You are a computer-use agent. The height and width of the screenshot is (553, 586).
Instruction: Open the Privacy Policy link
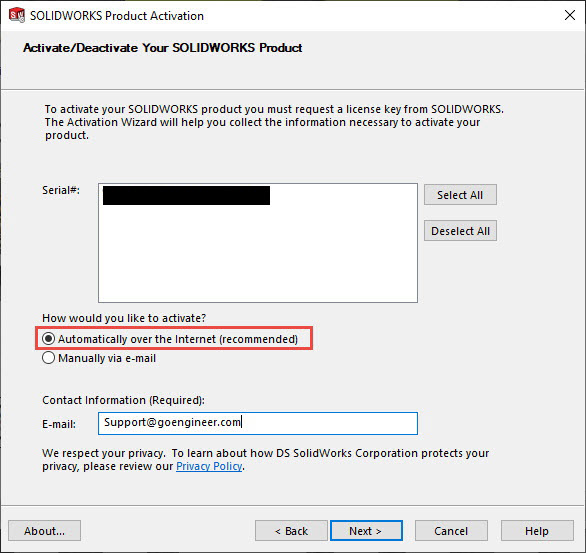[x=209, y=466]
